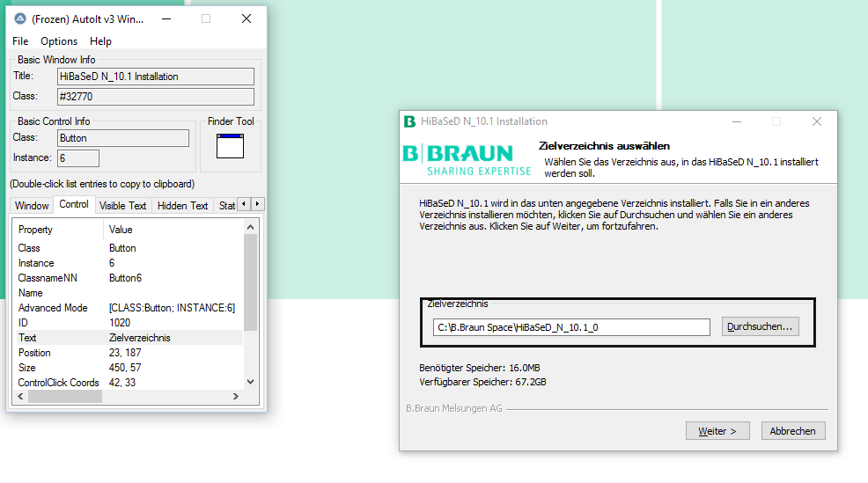The image size is (868, 483).
Task: Open the Help menu in AutoIt
Action: click(100, 41)
